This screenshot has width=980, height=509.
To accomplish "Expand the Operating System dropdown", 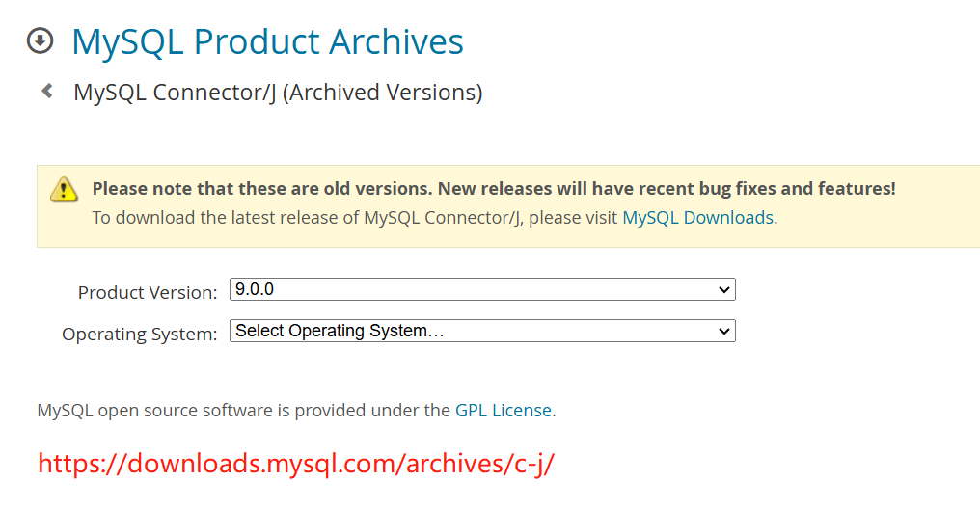I will tap(482, 331).
